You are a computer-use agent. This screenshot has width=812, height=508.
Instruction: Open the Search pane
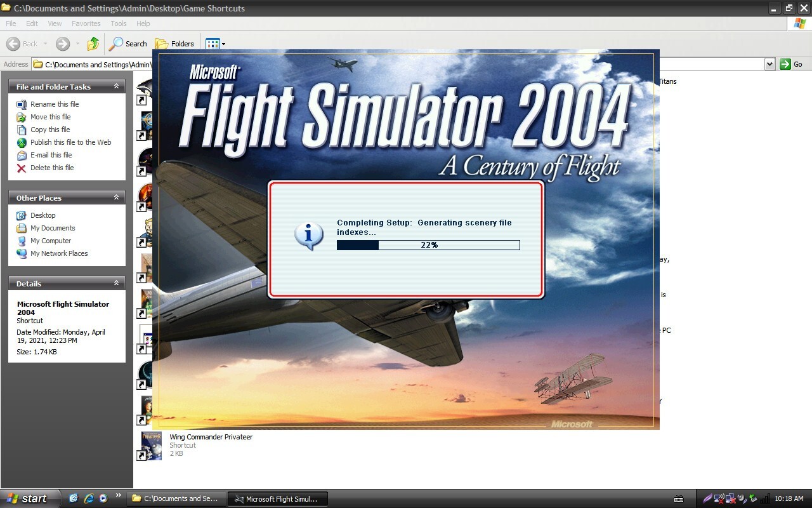(128, 44)
